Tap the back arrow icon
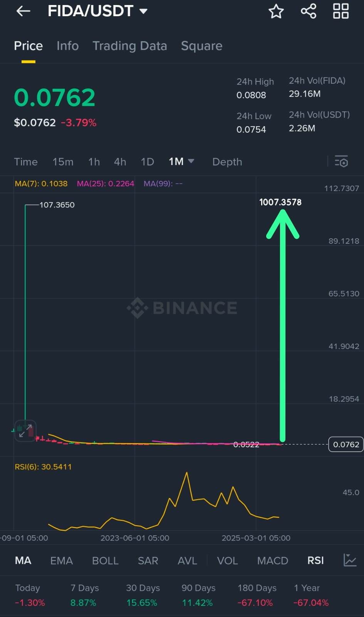The width and height of the screenshot is (364, 617). click(23, 11)
